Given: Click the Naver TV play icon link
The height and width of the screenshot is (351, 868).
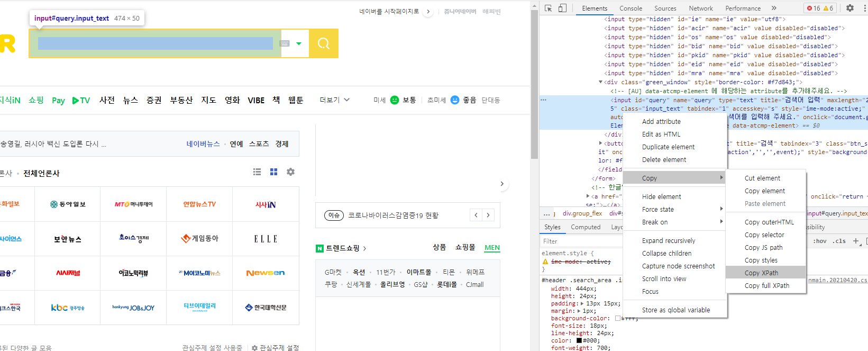Looking at the screenshot, I should point(81,100).
